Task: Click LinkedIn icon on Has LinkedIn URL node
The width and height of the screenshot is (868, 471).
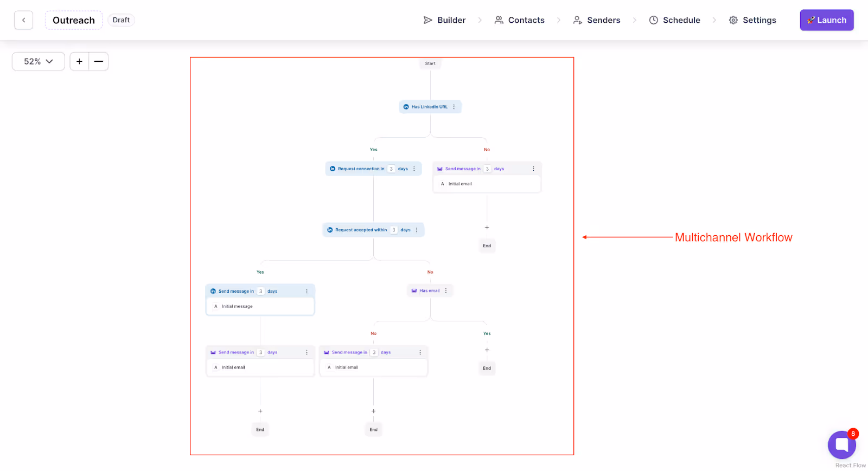Action: (406, 107)
